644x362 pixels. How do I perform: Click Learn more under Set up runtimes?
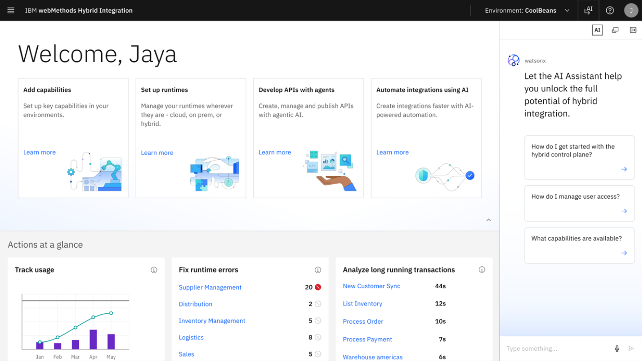[157, 153]
